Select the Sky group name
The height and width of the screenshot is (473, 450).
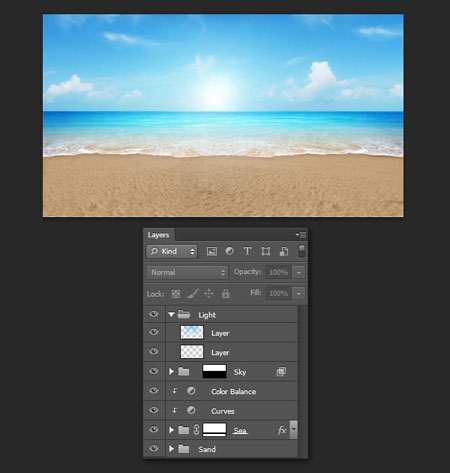240,372
